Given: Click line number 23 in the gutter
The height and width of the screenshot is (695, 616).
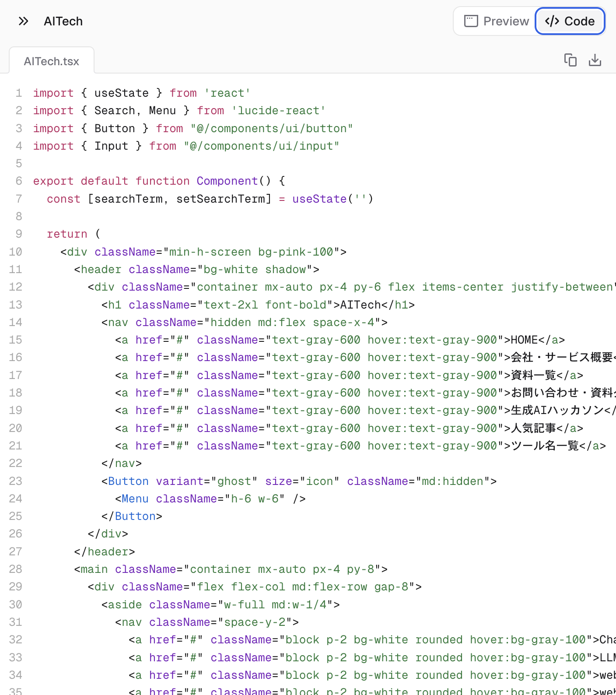Looking at the screenshot, I should 16,481.
